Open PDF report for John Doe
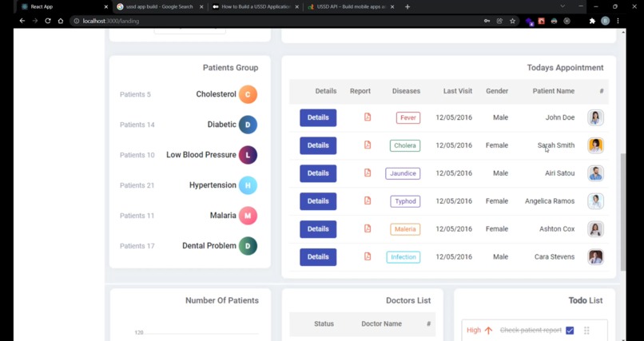Viewport: 644px width, 341px height. 368,117
